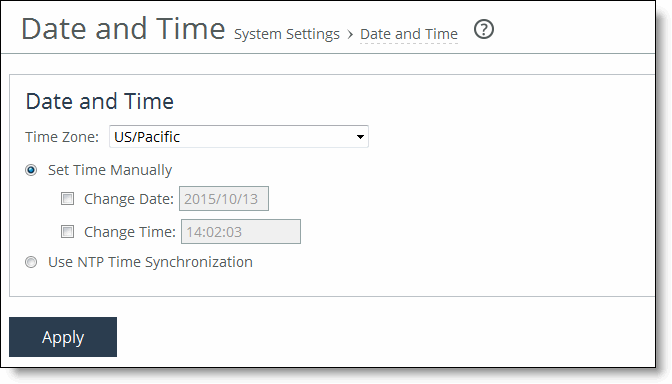Viewport: 672px width, 384px height.
Task: Click the Date and Time section heading
Action: point(100,102)
